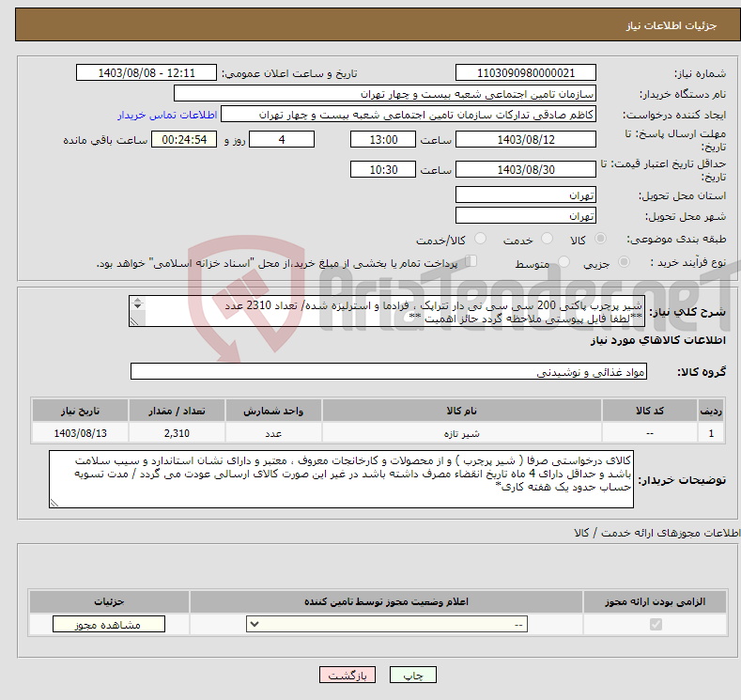Click the واحد شمارش column header

[273, 411]
